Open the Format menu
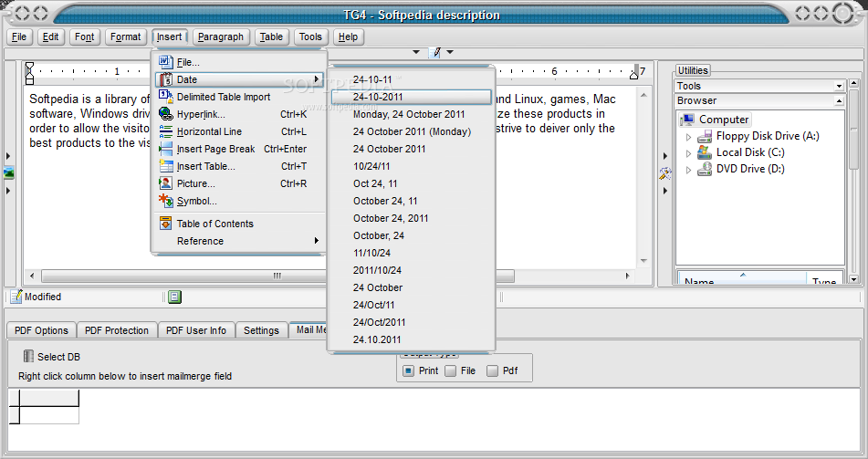Screen dimensions: 868x459 click(126, 37)
